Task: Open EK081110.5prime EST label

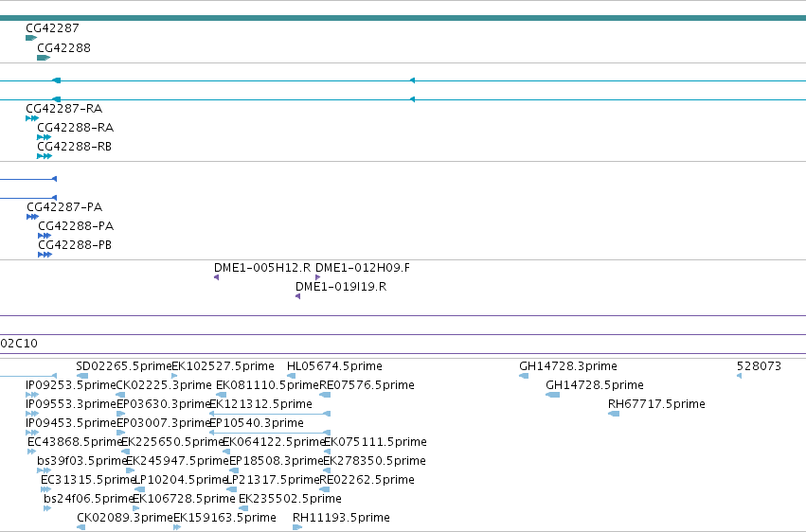Action: (267, 385)
